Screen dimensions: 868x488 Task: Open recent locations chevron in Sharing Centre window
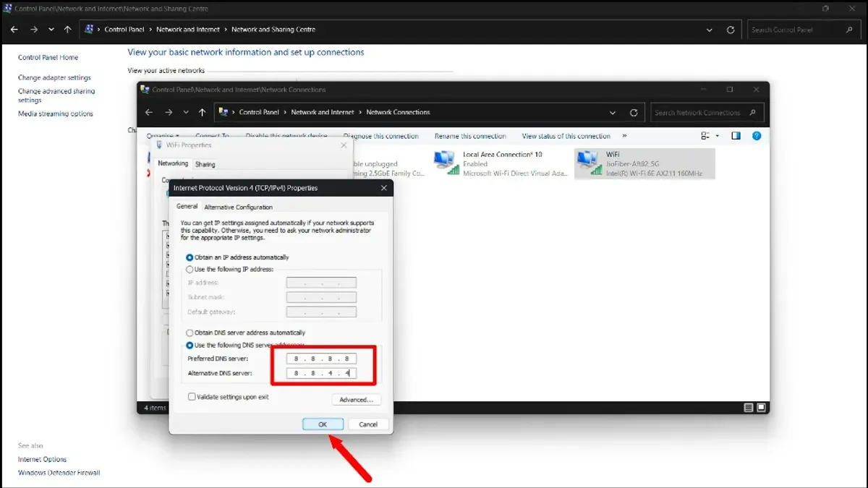pyautogui.click(x=51, y=30)
